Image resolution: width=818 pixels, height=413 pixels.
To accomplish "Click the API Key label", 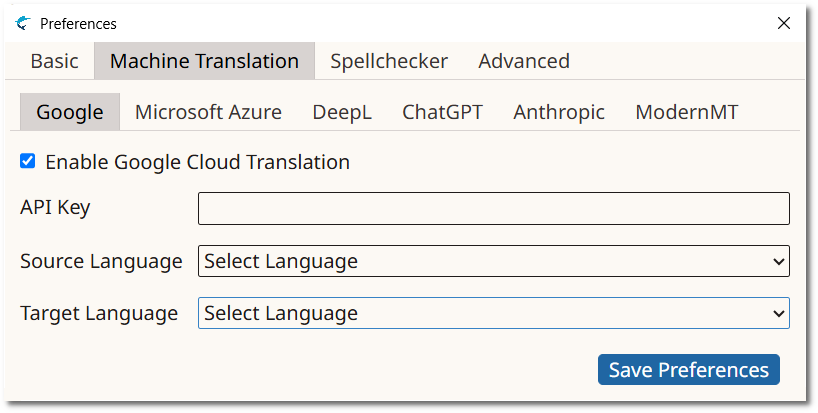I will tap(55, 208).
